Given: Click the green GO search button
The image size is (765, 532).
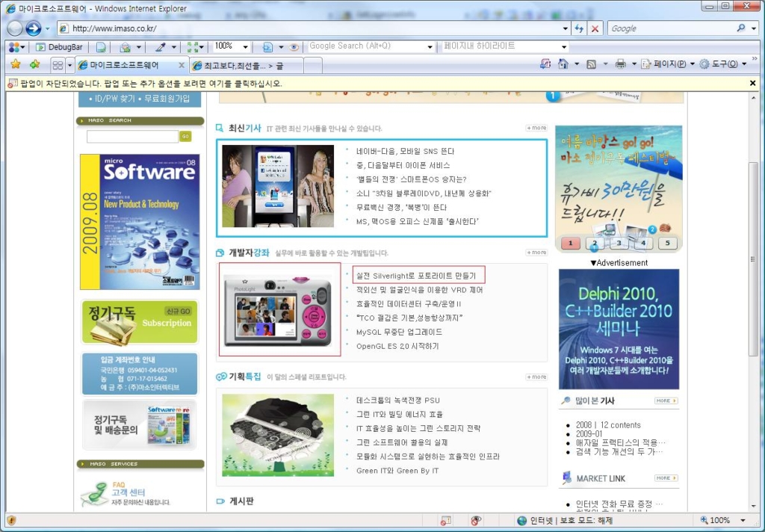Looking at the screenshot, I should pyautogui.click(x=185, y=137).
